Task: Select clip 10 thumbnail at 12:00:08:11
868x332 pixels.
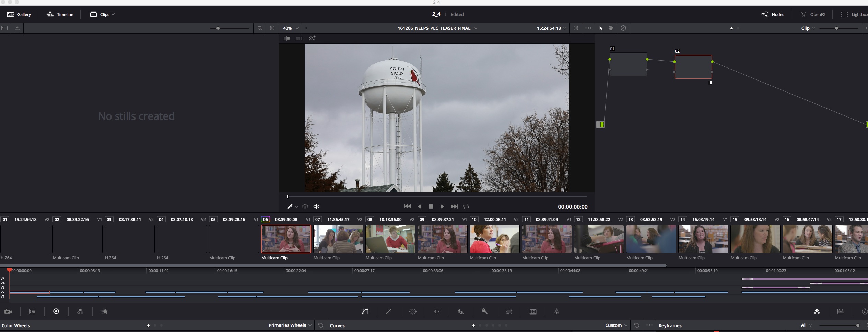Action: 495,239
